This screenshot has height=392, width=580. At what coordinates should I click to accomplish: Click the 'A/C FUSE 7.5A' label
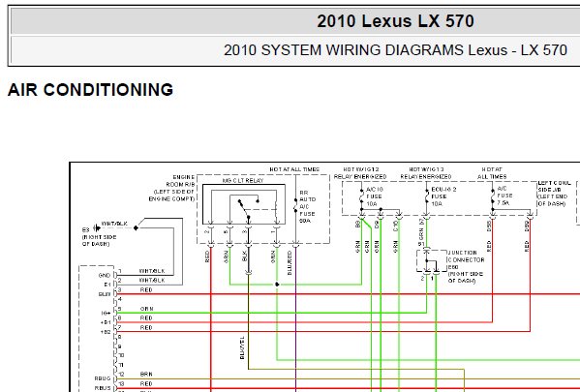click(504, 196)
